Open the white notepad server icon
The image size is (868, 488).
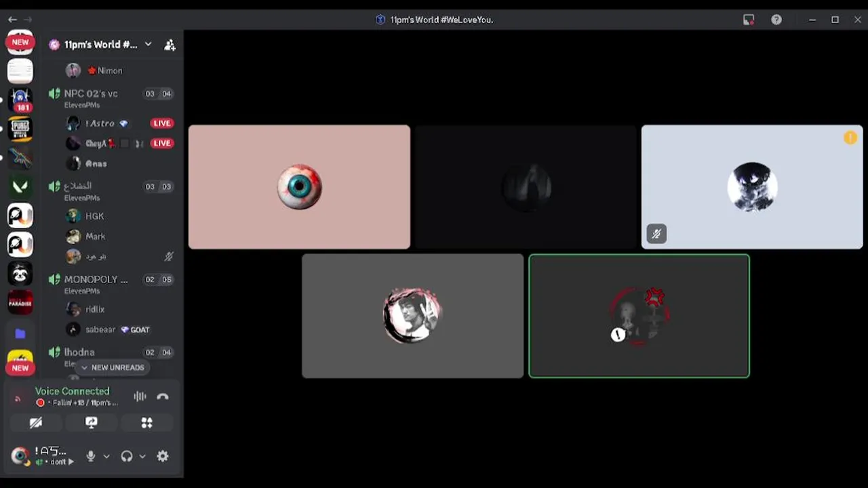(x=20, y=70)
